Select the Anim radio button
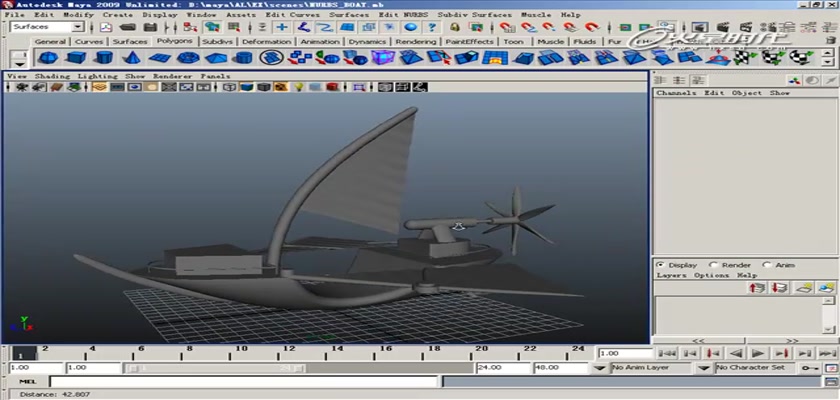 (767, 265)
